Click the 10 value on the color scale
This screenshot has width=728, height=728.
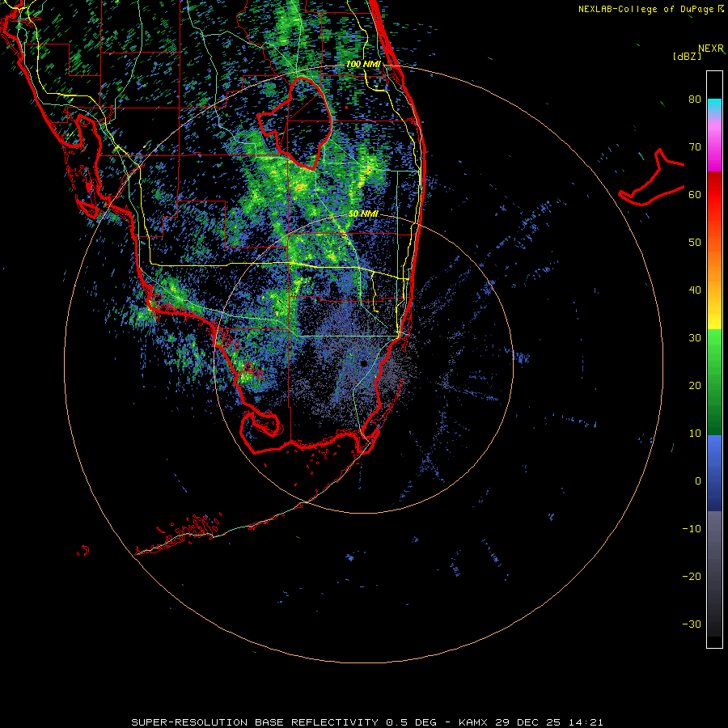point(695,434)
